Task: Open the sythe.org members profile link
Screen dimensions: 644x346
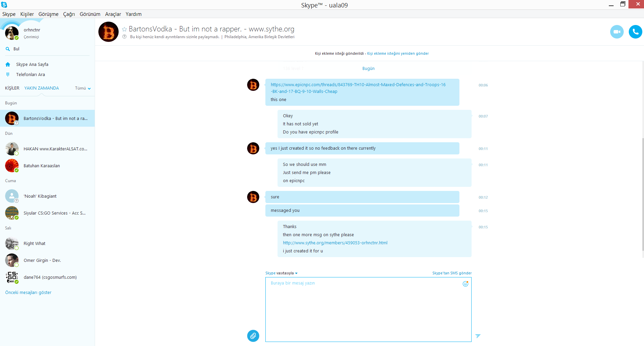Action: point(335,243)
